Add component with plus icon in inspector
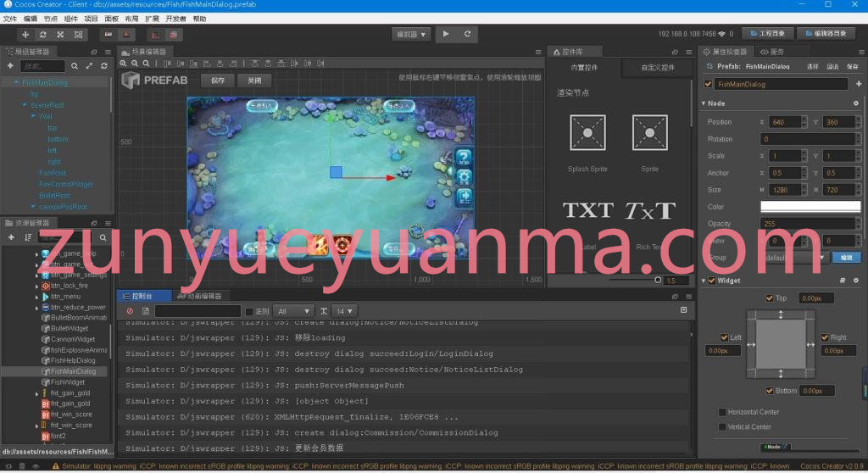Viewport: 868px width, 473px height. pos(859,84)
